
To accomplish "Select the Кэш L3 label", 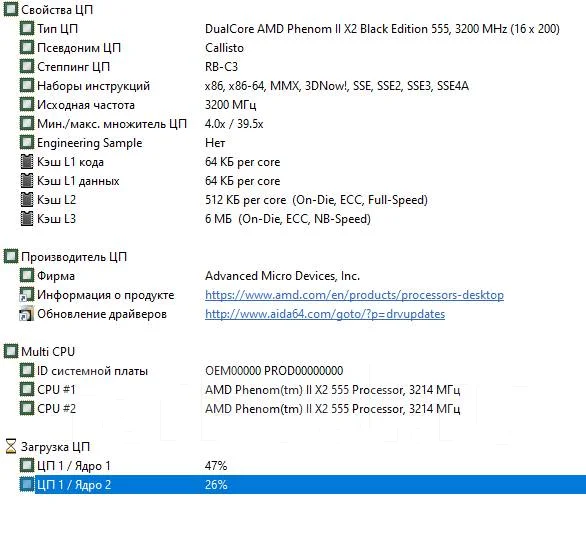I will pyautogui.click(x=56, y=219).
